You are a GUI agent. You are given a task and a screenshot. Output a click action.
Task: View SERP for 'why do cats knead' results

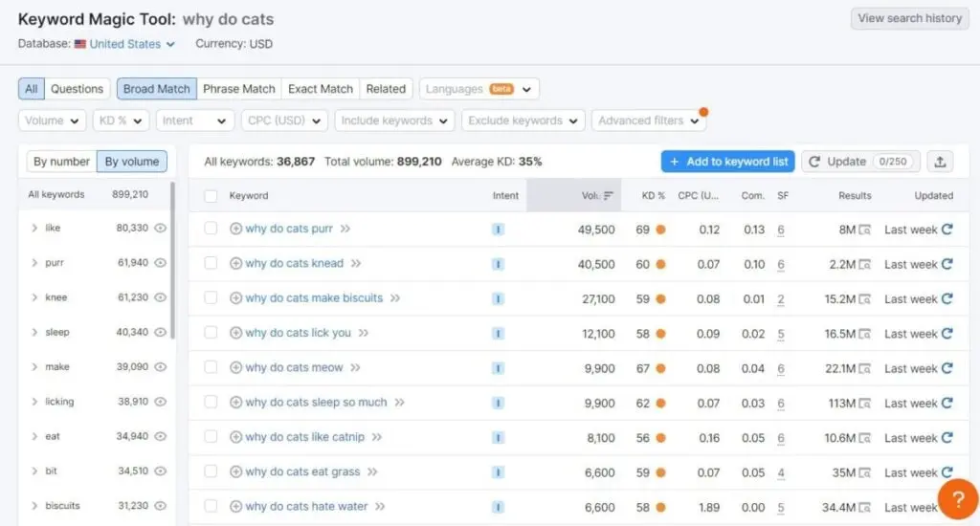864,265
